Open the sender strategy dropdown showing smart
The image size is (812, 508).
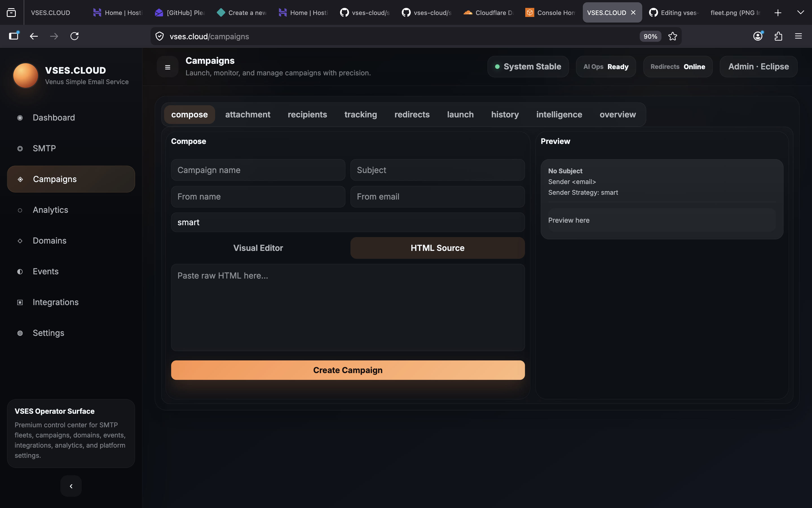click(x=348, y=222)
